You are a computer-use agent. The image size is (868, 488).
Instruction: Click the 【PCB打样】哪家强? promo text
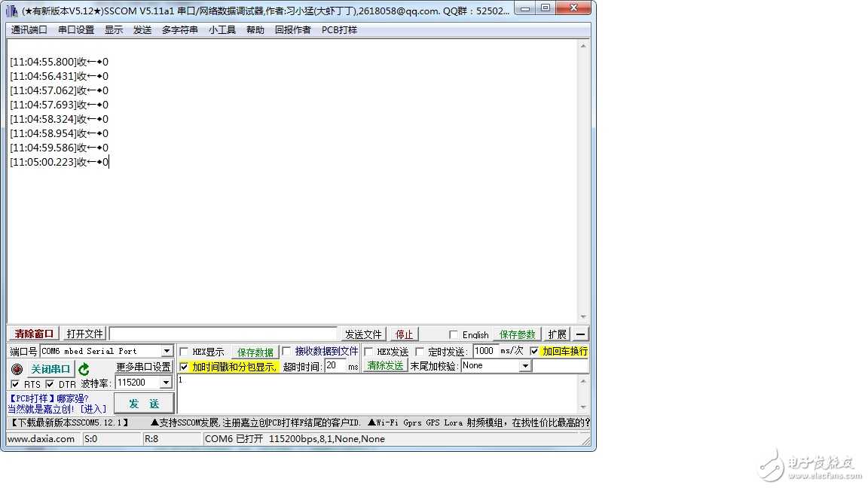pyautogui.click(x=49, y=398)
